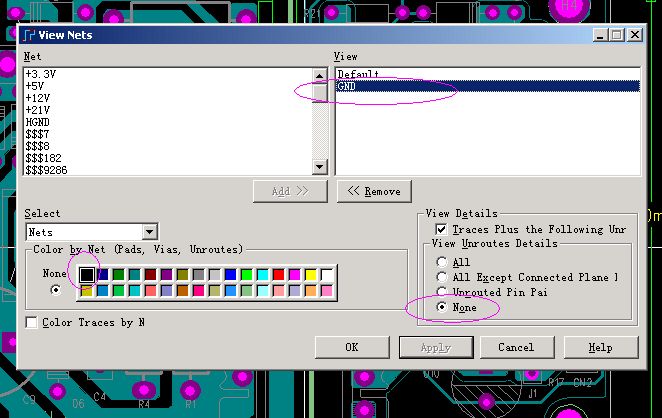Select the +3.3V net in the Net list
The height and width of the screenshot is (418, 662).
click(41, 74)
